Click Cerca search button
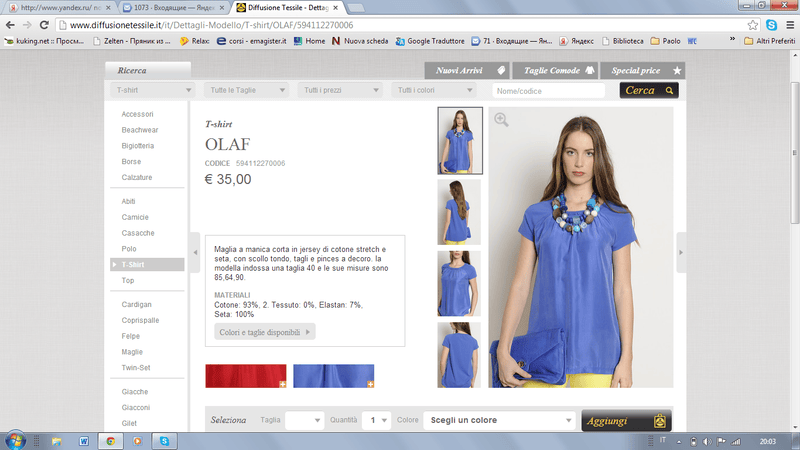This screenshot has width=800, height=450. pos(649,90)
